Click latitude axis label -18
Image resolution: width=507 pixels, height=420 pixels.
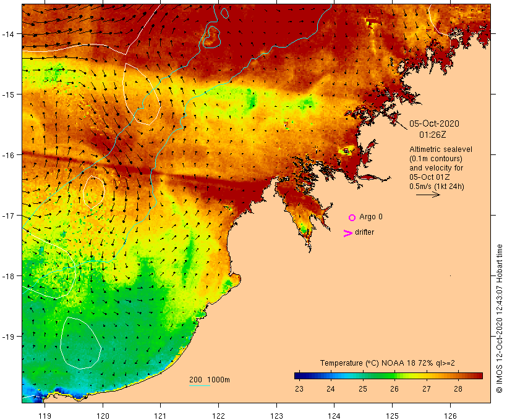(x=7, y=276)
